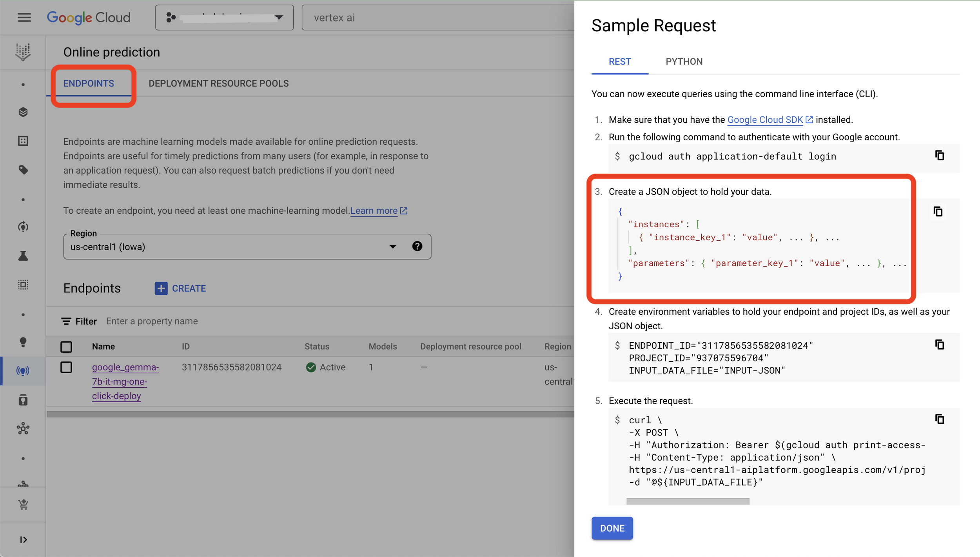The width and height of the screenshot is (980, 557).
Task: Select the REST tab
Action: click(619, 62)
